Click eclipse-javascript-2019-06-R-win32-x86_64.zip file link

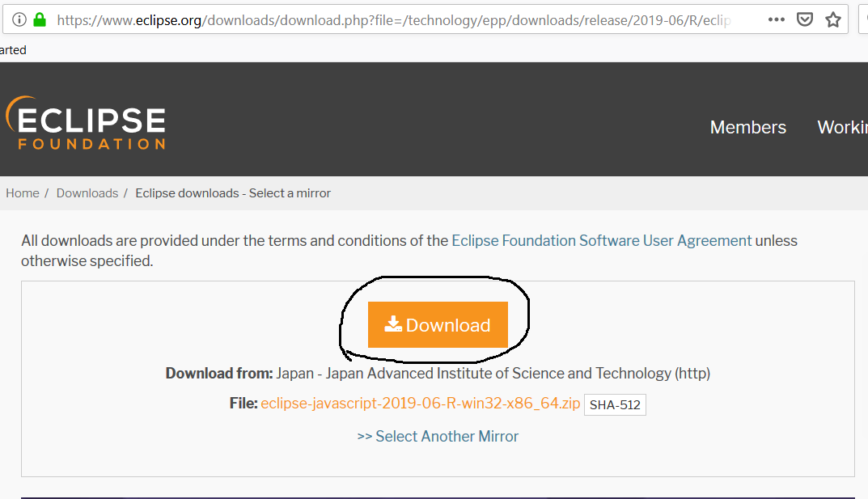click(420, 404)
